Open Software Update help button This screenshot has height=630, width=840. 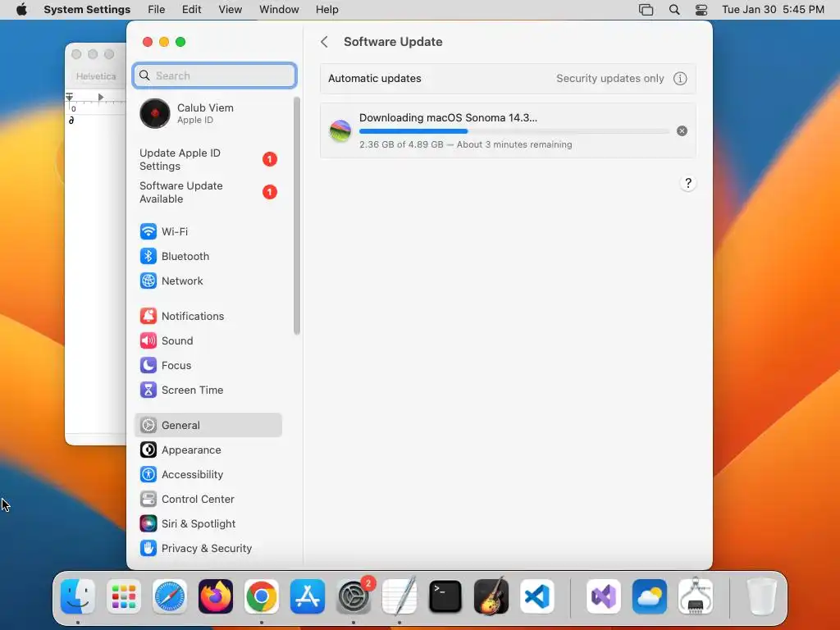688,183
